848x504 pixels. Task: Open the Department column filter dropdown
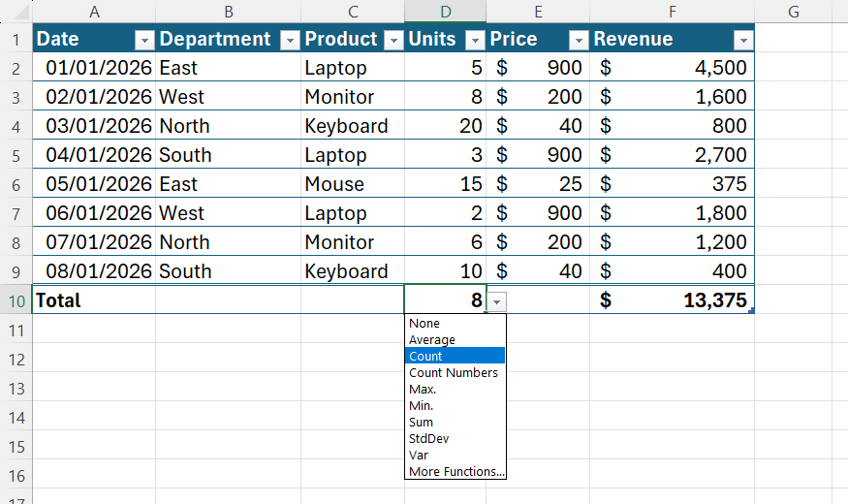coord(290,40)
